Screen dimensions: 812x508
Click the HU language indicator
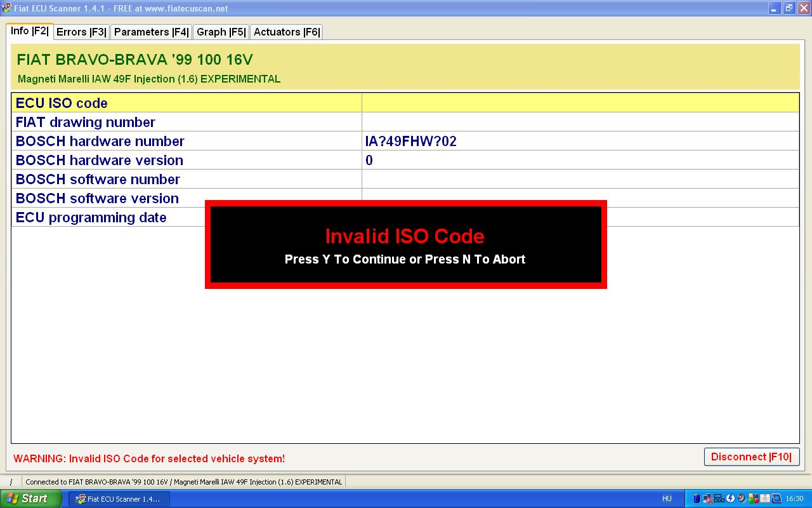click(667, 499)
